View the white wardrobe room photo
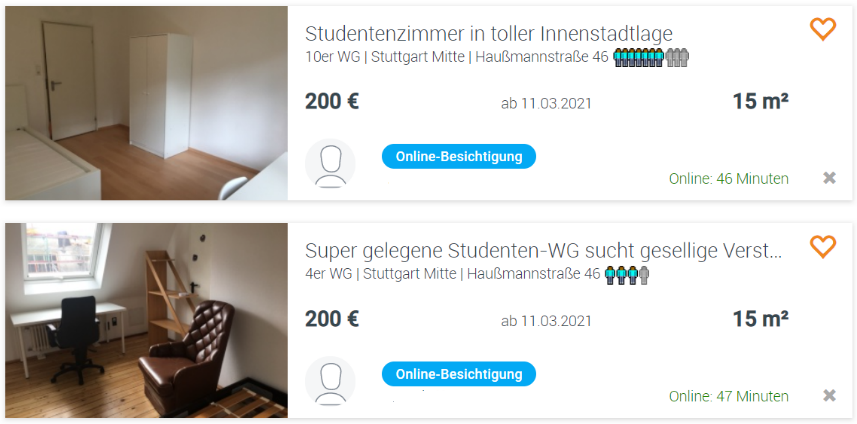 point(146,103)
